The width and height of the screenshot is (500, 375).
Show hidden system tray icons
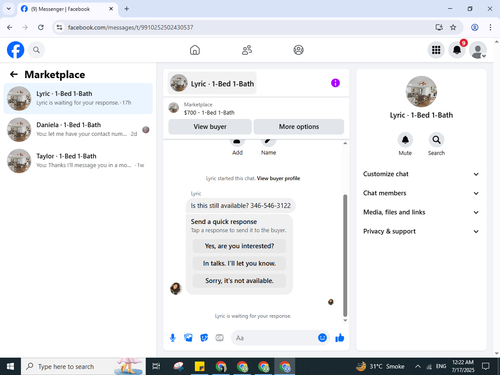click(418, 366)
